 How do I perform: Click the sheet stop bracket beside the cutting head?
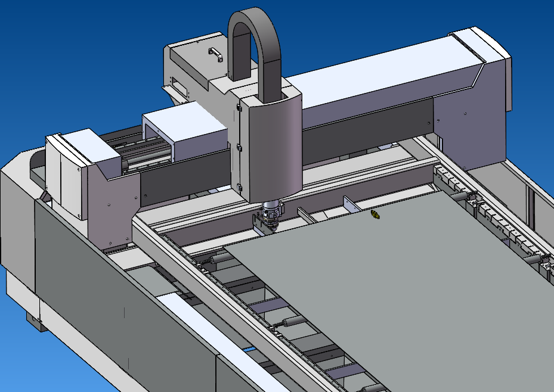click(258, 225)
